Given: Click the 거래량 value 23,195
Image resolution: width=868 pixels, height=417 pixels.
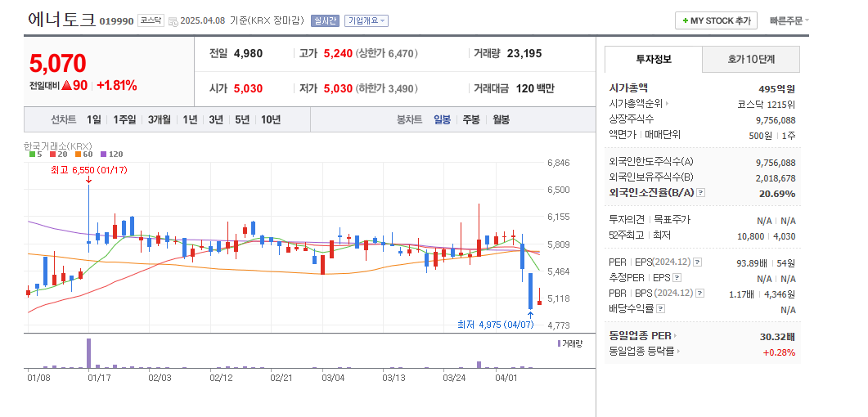Looking at the screenshot, I should [x=523, y=54].
